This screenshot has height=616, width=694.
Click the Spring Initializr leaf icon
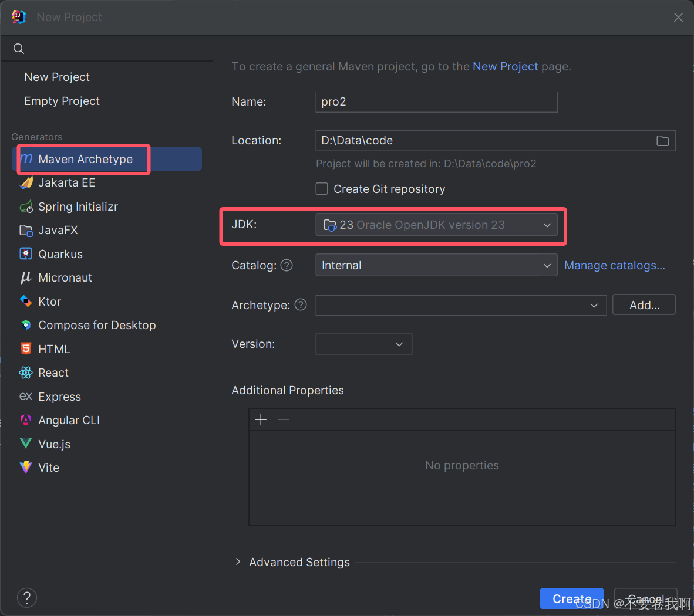[26, 207]
